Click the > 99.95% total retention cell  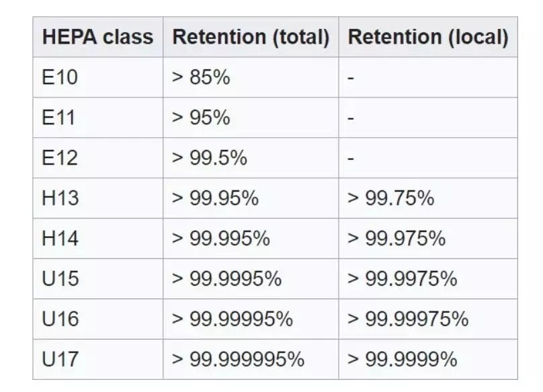[x=215, y=198]
